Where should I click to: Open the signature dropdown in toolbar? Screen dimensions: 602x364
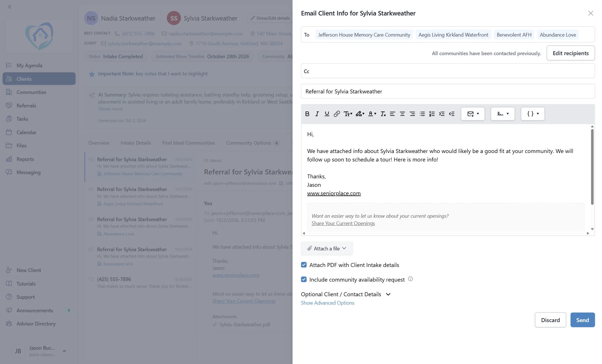coord(503,114)
